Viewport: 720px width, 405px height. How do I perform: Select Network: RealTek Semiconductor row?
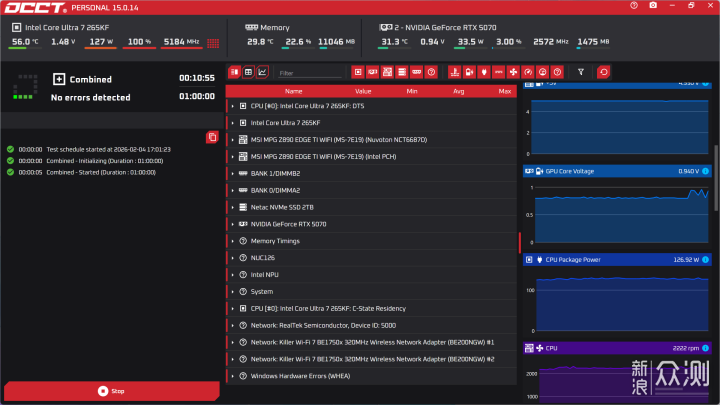click(x=371, y=326)
